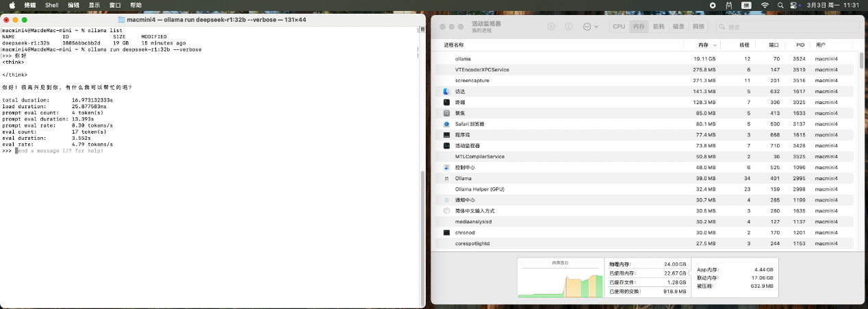This screenshot has width=868, height=309.
Task: Sort by the 端口 column header
Action: (x=774, y=45)
